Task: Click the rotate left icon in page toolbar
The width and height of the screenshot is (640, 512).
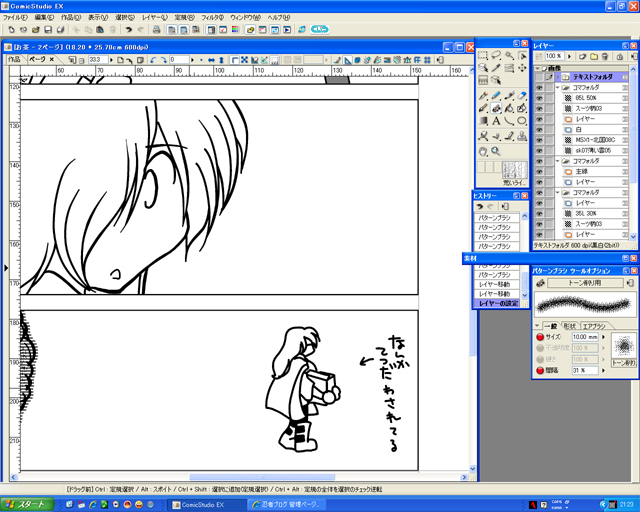Action: (153, 60)
